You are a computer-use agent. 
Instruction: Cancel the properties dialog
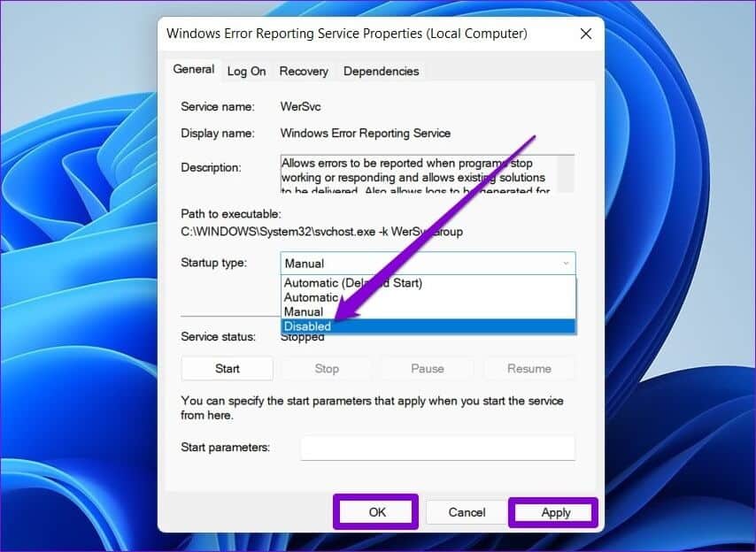pos(467,512)
